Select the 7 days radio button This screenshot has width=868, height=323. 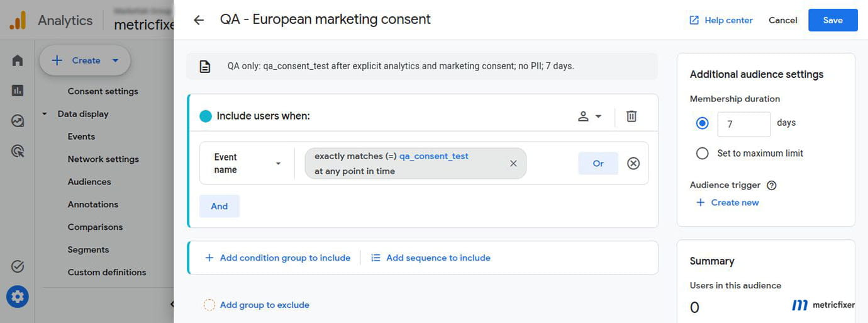coord(703,123)
